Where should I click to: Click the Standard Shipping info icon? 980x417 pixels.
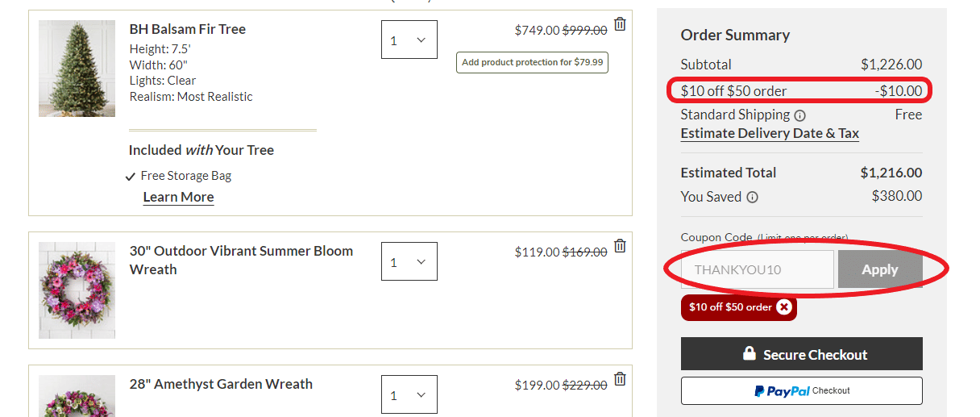(799, 115)
